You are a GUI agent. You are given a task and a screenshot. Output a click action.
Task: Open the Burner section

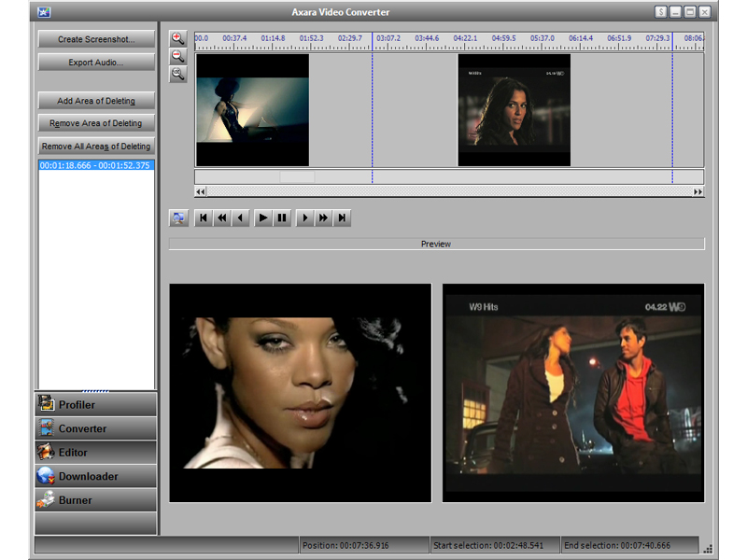click(x=95, y=499)
